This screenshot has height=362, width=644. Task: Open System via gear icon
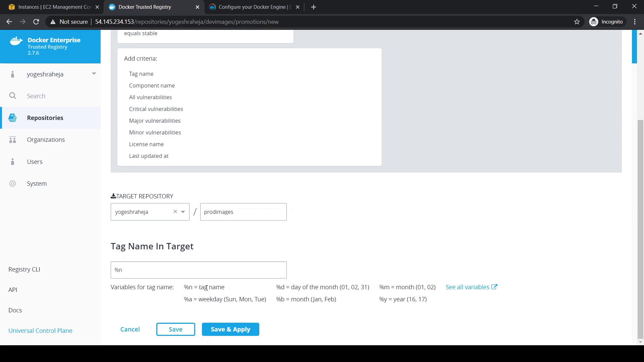click(x=12, y=184)
